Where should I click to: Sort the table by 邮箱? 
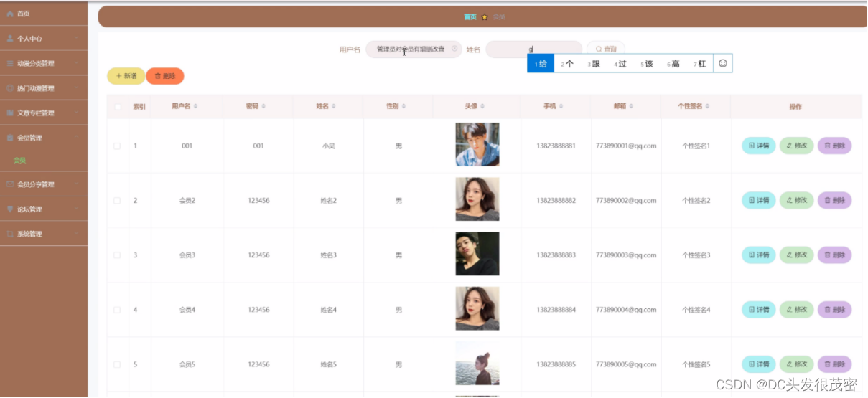(x=631, y=106)
